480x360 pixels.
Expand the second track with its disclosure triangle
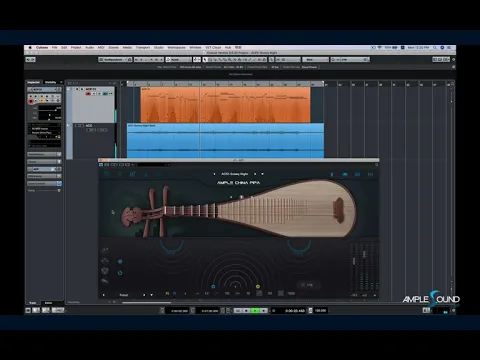pos(68,126)
